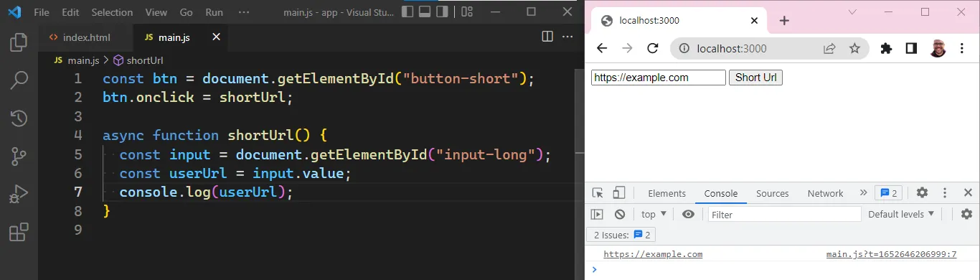
Task: Open the Extensions view
Action: (x=19, y=233)
